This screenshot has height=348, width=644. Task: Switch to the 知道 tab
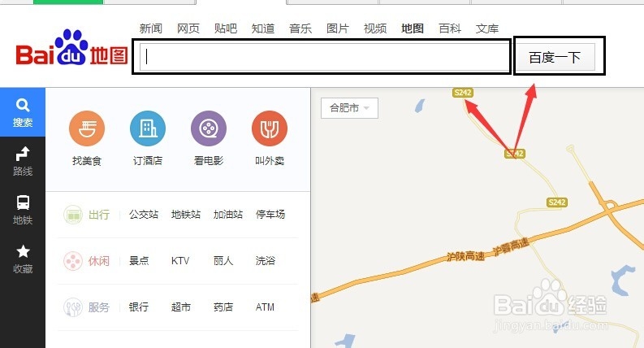(x=263, y=28)
